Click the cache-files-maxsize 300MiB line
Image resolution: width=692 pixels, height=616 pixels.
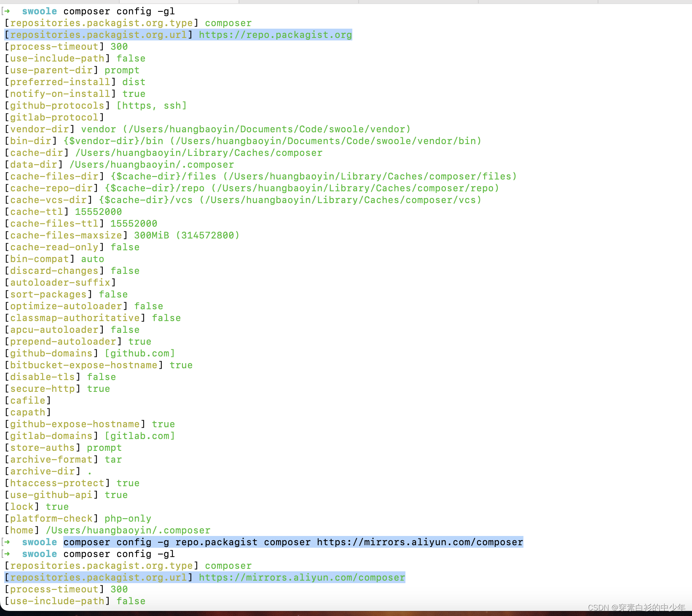click(x=122, y=235)
